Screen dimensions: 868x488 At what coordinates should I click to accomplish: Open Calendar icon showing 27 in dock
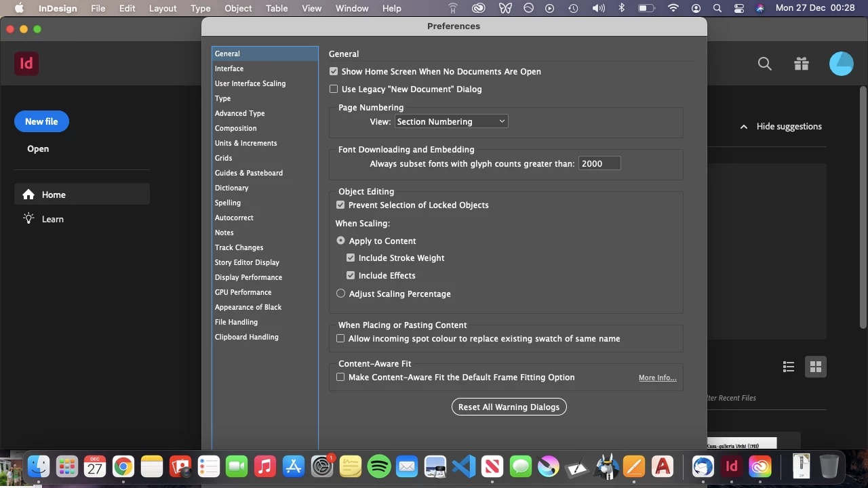[x=95, y=466]
